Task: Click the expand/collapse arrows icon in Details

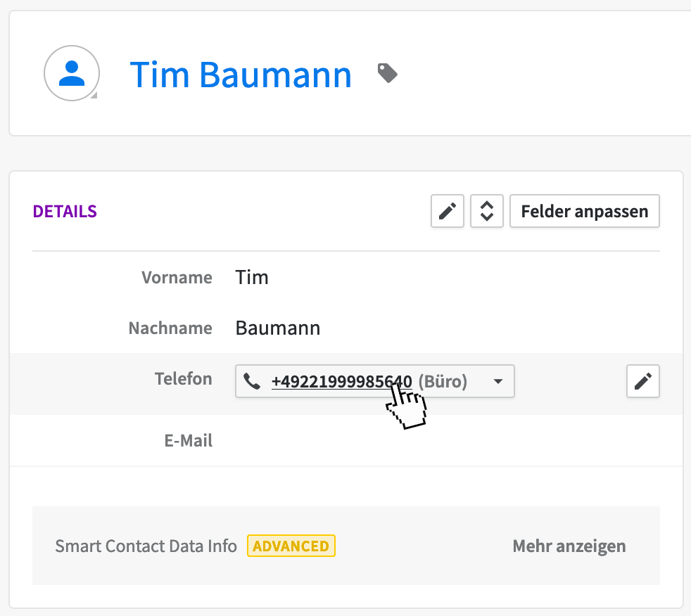Action: pyautogui.click(x=487, y=211)
